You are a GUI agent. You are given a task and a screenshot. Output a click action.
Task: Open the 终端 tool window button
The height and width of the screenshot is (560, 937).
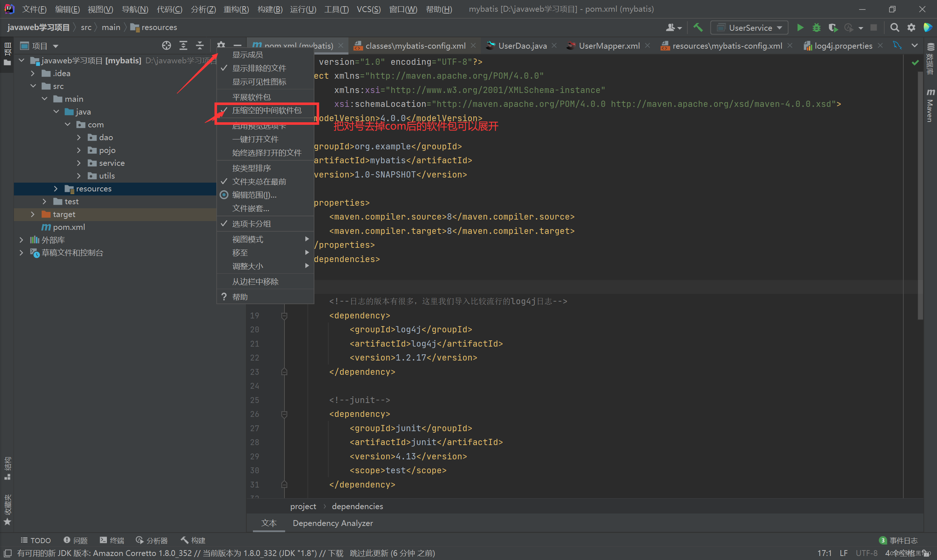(x=112, y=540)
